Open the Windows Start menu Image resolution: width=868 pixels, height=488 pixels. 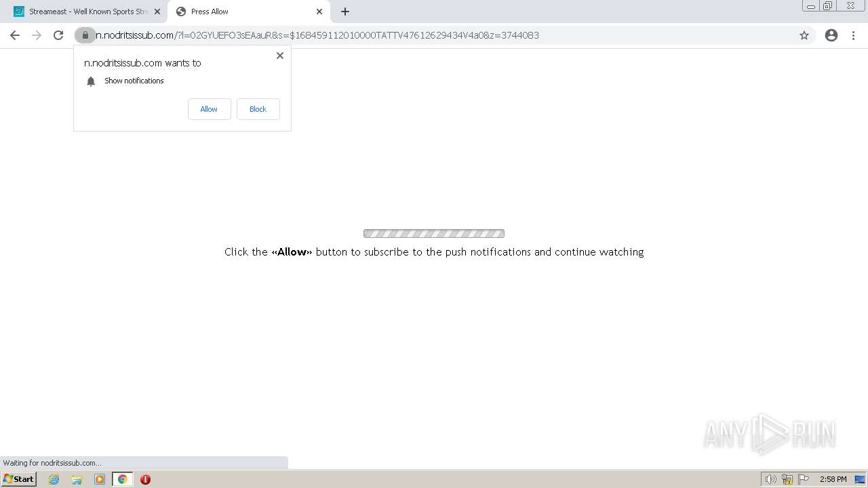[19, 479]
